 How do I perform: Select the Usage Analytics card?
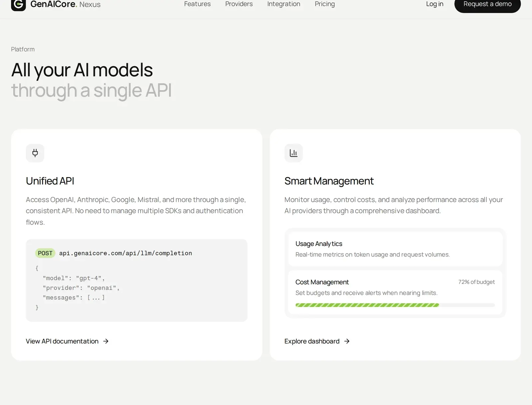(395, 249)
